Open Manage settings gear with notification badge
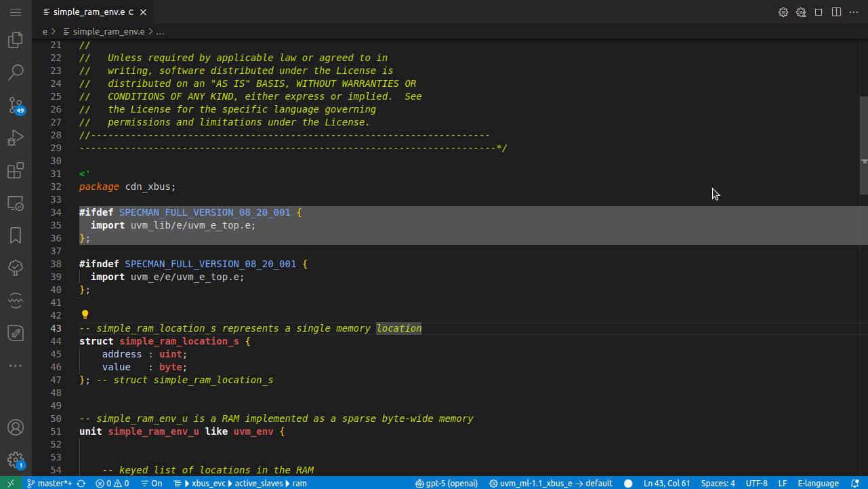Viewport: 868px width, 489px height. tap(16, 460)
